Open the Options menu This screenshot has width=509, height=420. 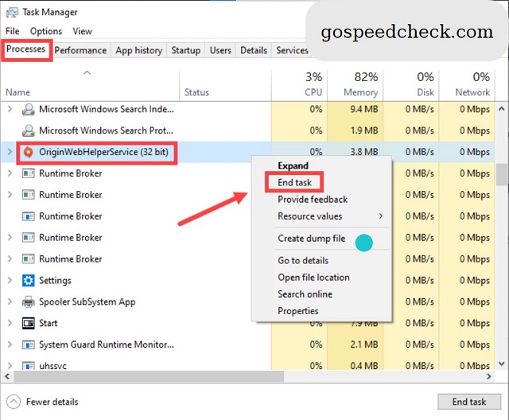(x=46, y=31)
